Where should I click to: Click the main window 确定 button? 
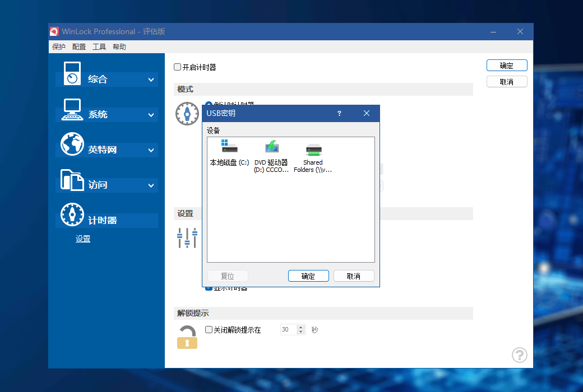point(507,66)
